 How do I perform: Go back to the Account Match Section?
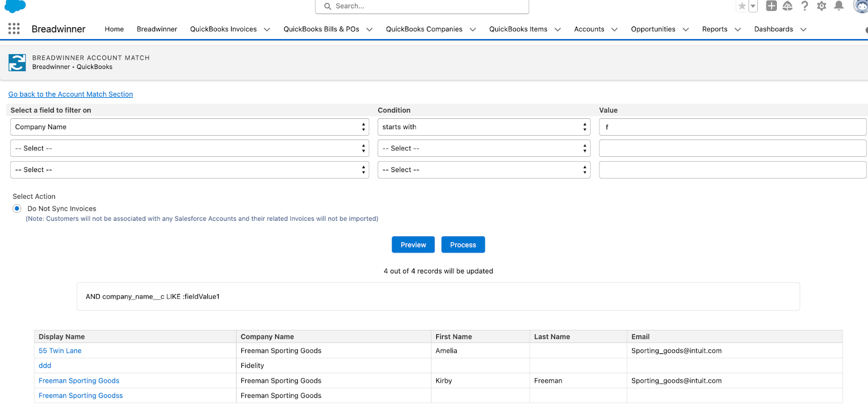pyautogui.click(x=71, y=94)
